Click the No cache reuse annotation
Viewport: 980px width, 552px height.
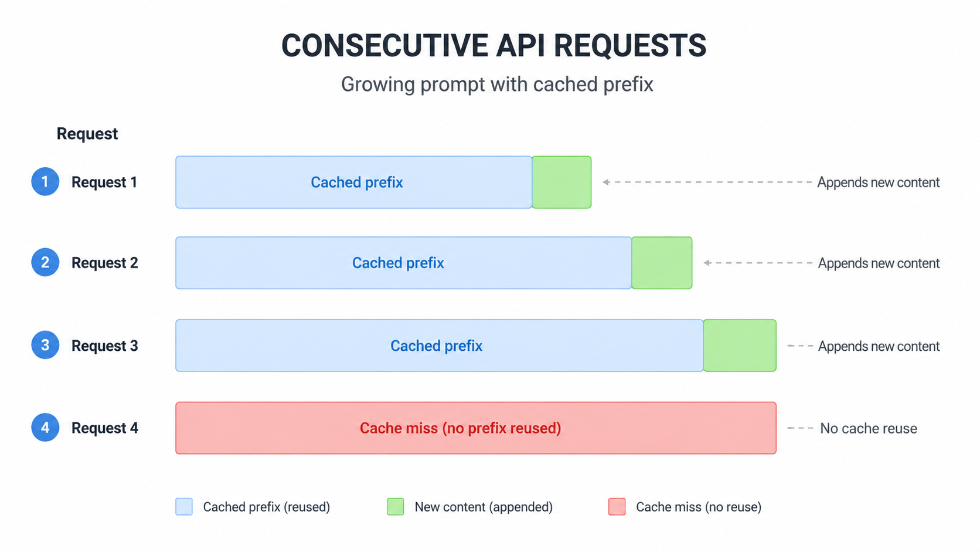pyautogui.click(x=869, y=428)
